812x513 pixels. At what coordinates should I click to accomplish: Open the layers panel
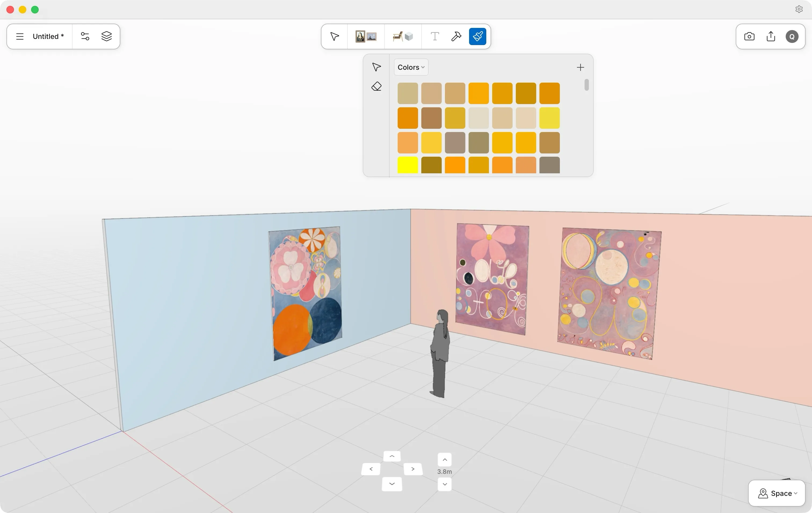pyautogui.click(x=107, y=36)
